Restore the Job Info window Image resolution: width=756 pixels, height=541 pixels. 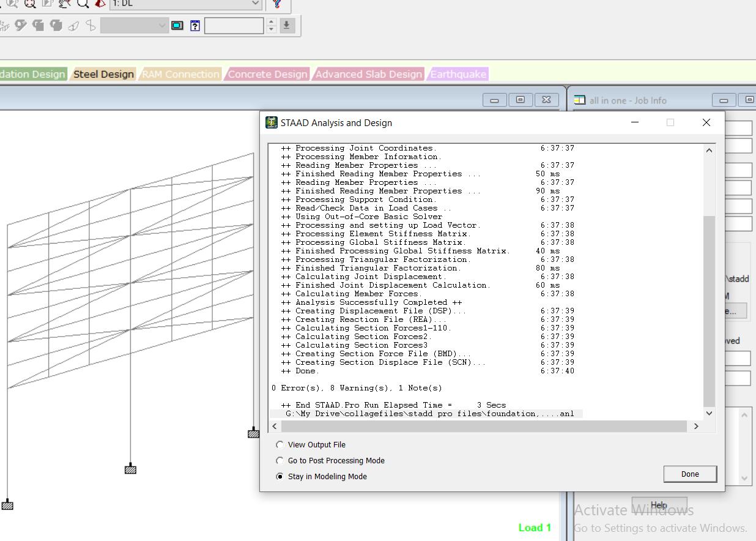pos(749,100)
